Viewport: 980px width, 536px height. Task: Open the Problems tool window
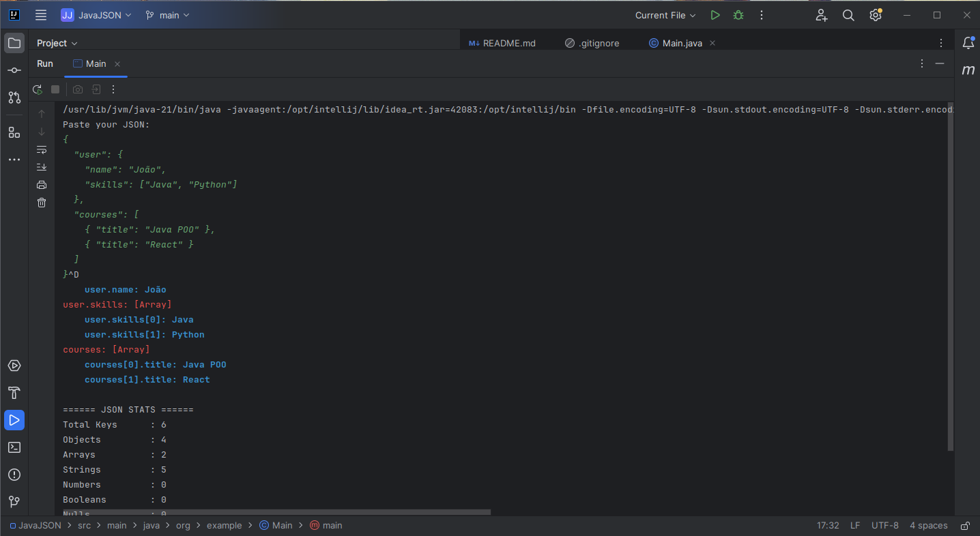click(x=14, y=475)
